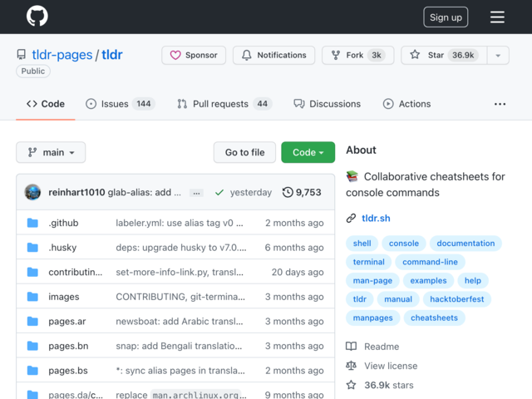
Task: Click the scales icon next to View license
Action: coord(351,366)
